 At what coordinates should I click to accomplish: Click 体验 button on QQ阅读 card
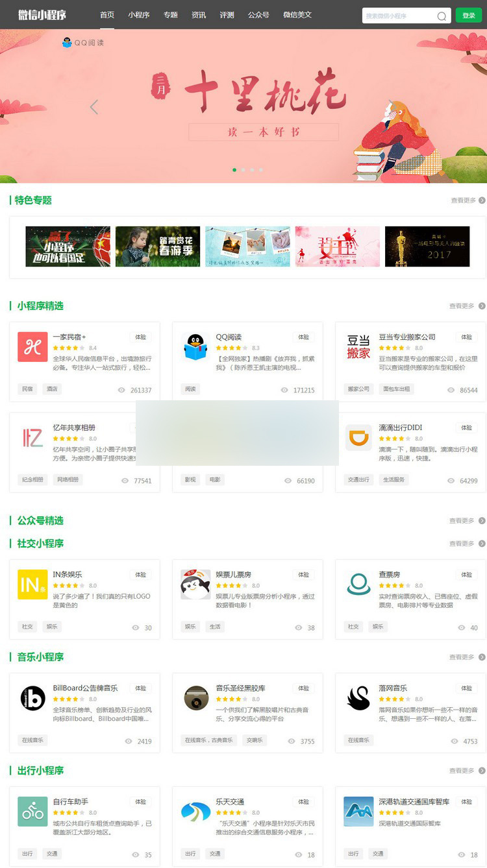coord(303,337)
